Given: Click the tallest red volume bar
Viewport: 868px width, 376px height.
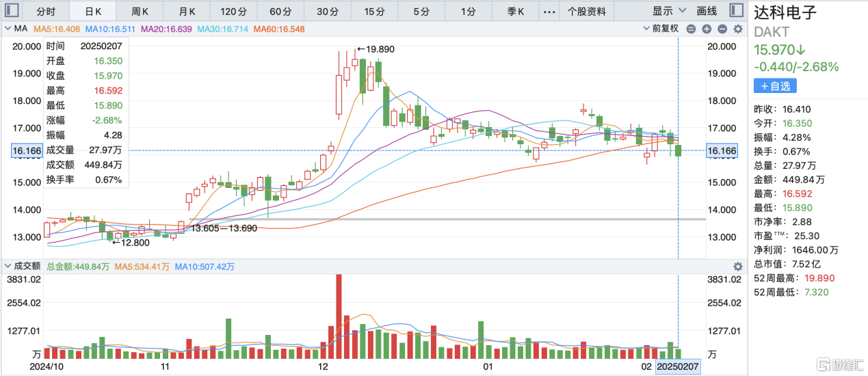Looking at the screenshot, I should click(339, 317).
